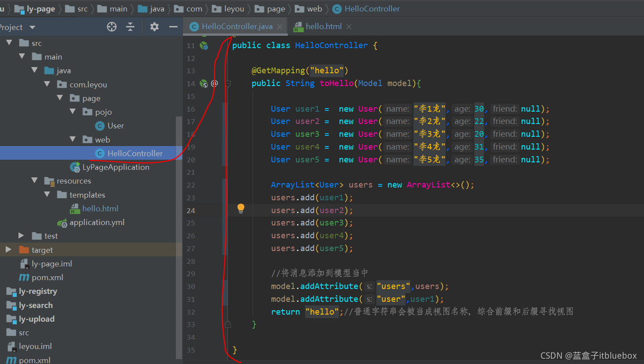This screenshot has width=644, height=364.
Task: Select ly-upload module in tree
Action: click(37, 319)
